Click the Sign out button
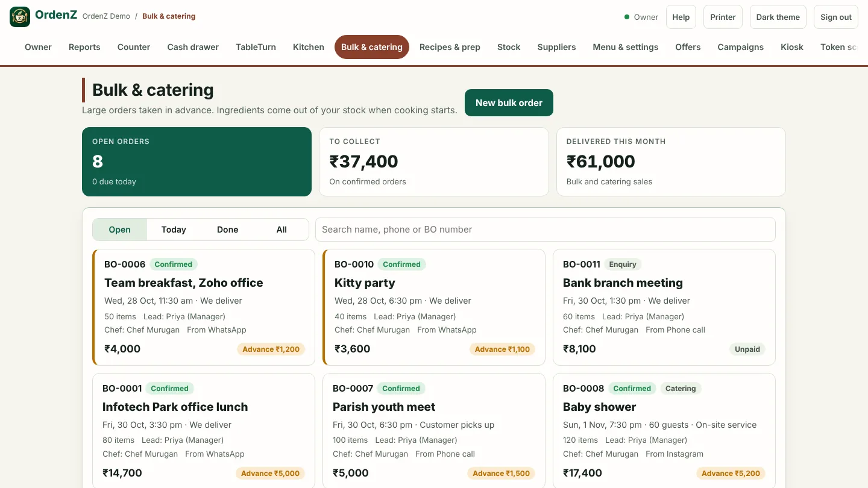The height and width of the screenshot is (488, 868). pos(836,17)
